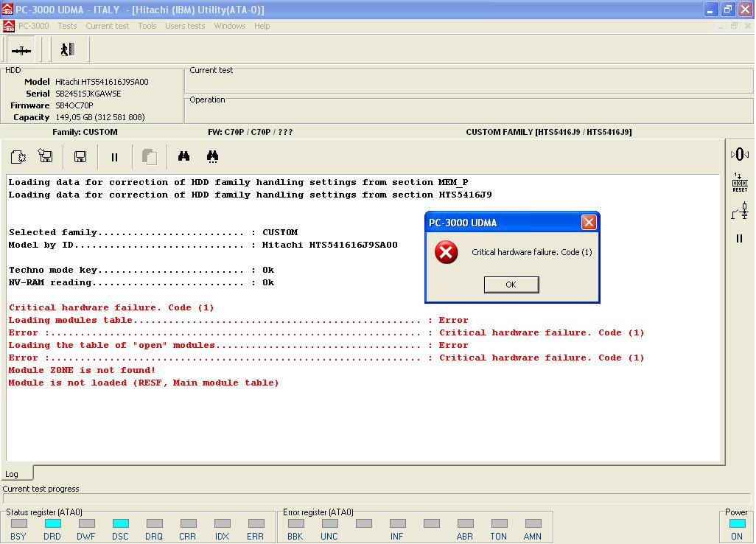
Task: Click the exit utility toolbar icon
Action: pyautogui.click(x=68, y=49)
